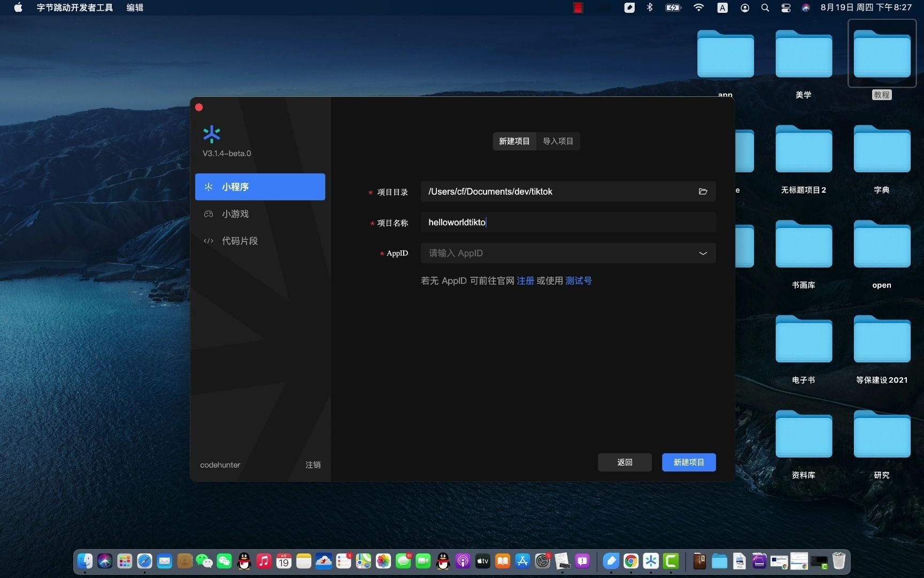
Task: Switch to the 新建项目 tab
Action: (x=514, y=141)
